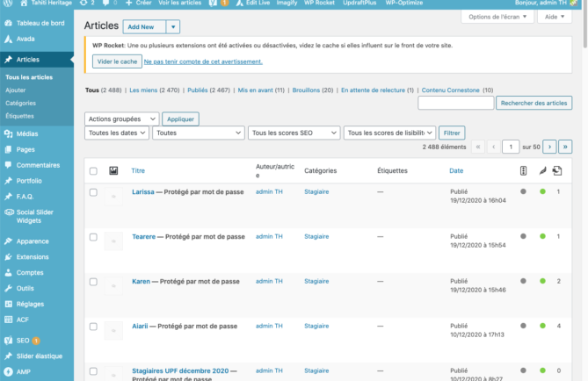The width and height of the screenshot is (588, 381).
Task: Click the WordPress logo in admin bar
Action: tap(8, 3)
